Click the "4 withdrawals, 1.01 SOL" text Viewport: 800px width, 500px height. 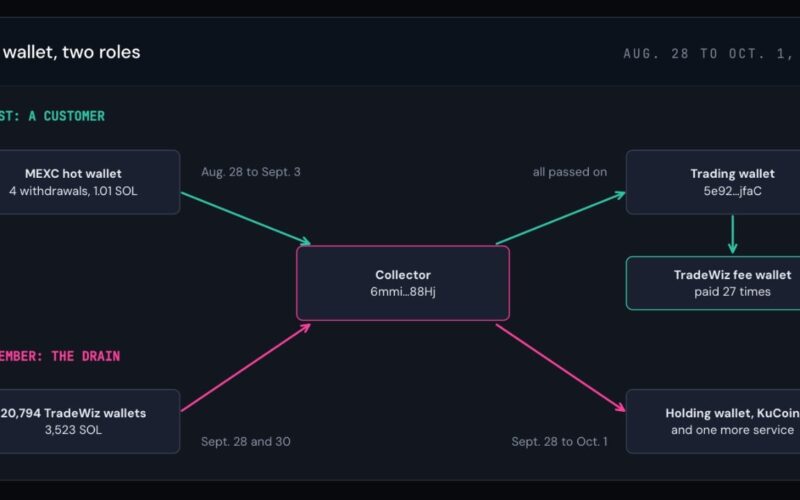73,191
